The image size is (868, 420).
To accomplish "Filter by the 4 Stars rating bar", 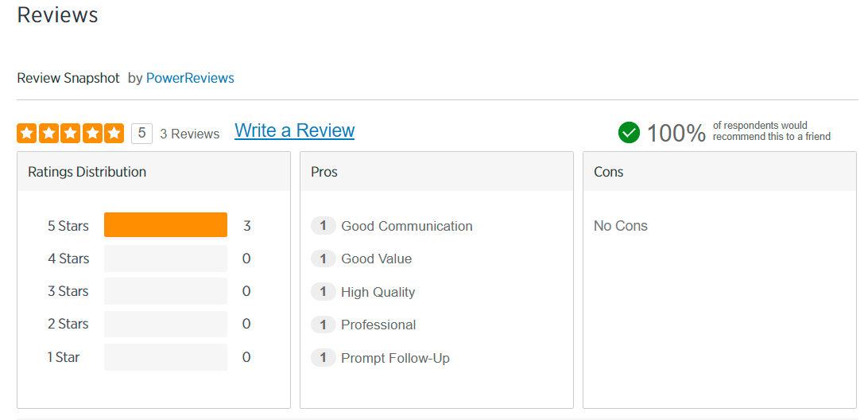I will coord(165,259).
